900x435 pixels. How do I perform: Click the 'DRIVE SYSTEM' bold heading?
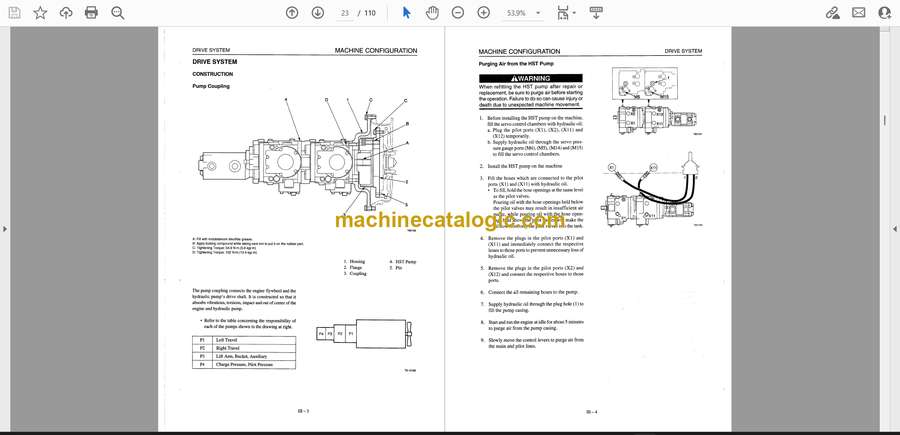tap(215, 61)
